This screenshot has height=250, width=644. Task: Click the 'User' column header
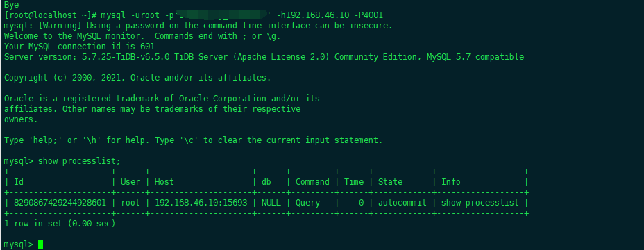point(130,182)
